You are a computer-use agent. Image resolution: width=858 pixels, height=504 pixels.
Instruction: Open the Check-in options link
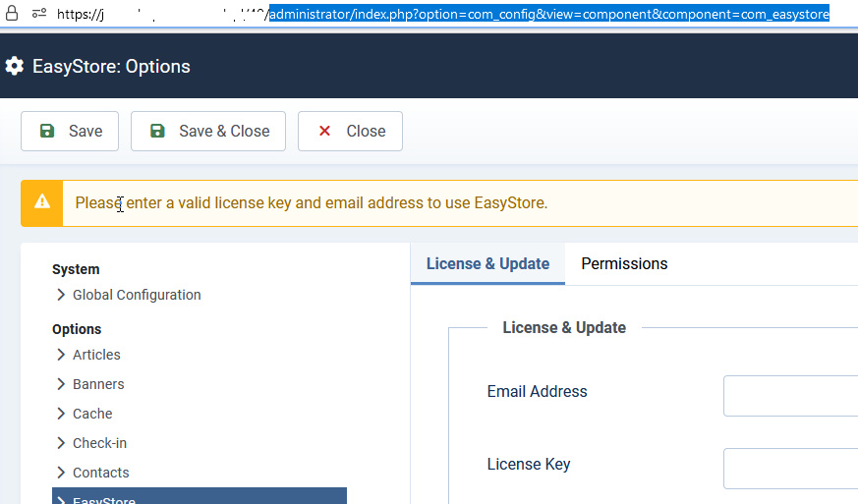click(99, 443)
